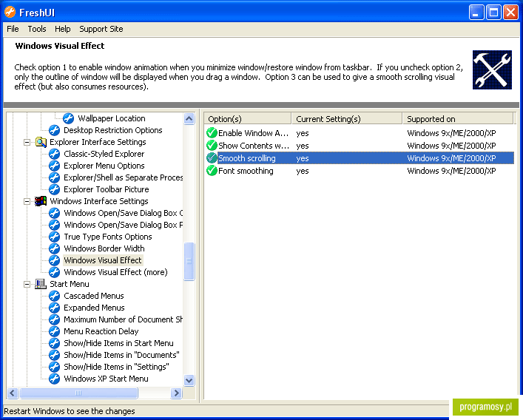Open Windows XP Start Menu settings

point(106,379)
